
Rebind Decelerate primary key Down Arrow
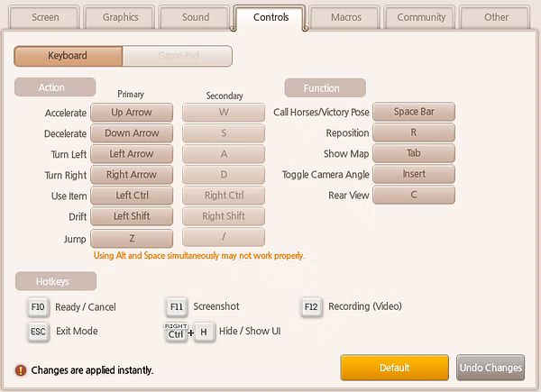click(x=132, y=133)
